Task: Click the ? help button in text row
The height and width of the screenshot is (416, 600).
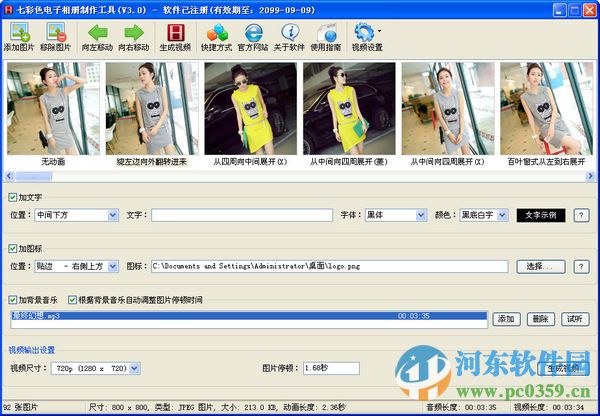Action: [x=581, y=215]
